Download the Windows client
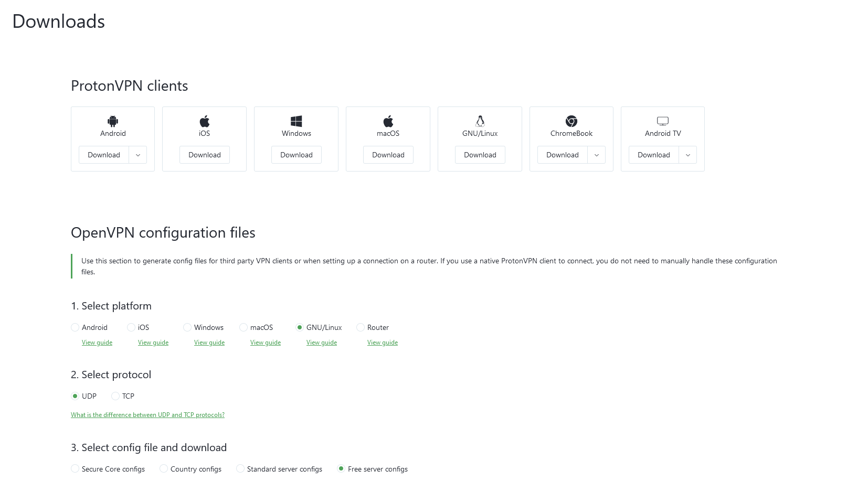The height and width of the screenshot is (481, 868). (x=297, y=155)
